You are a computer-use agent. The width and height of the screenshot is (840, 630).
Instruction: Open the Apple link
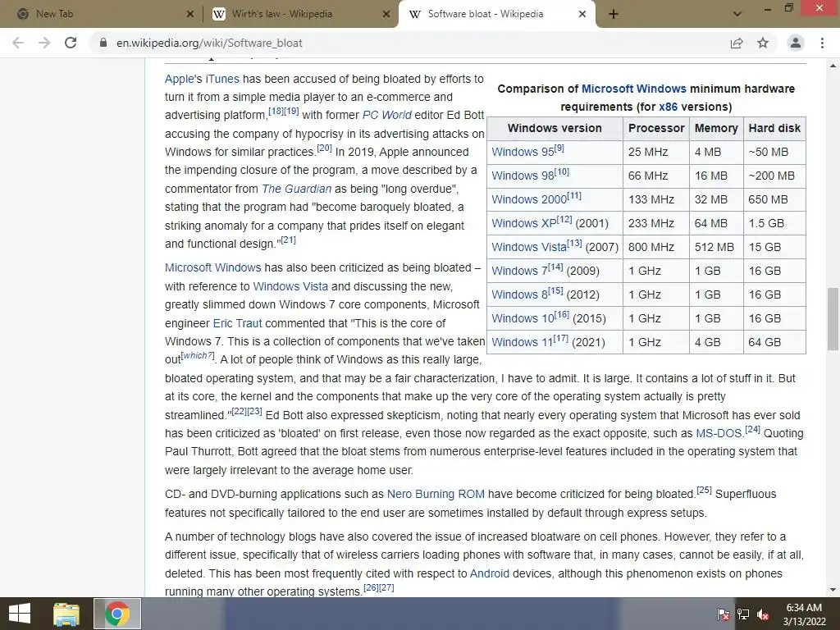[x=179, y=79]
